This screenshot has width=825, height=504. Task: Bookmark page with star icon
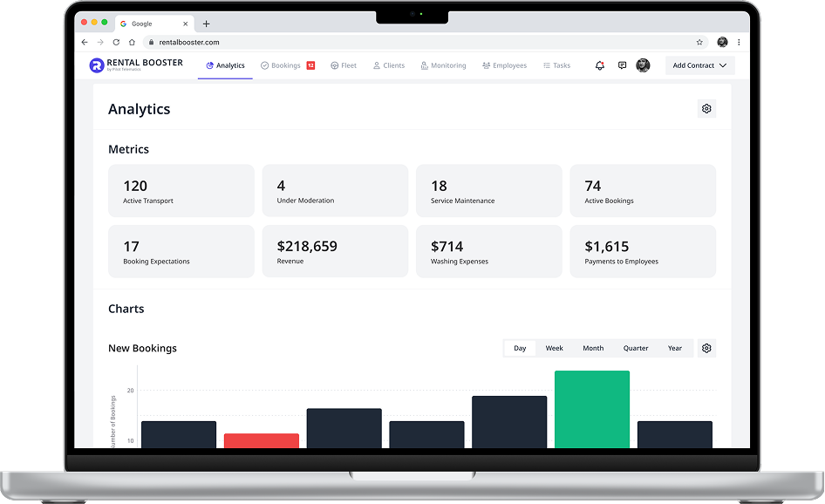point(699,42)
